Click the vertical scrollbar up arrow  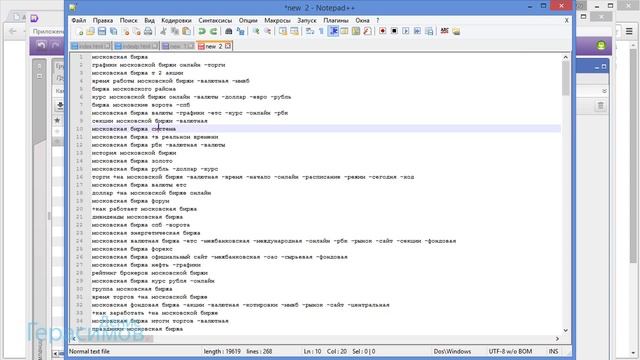[565, 58]
